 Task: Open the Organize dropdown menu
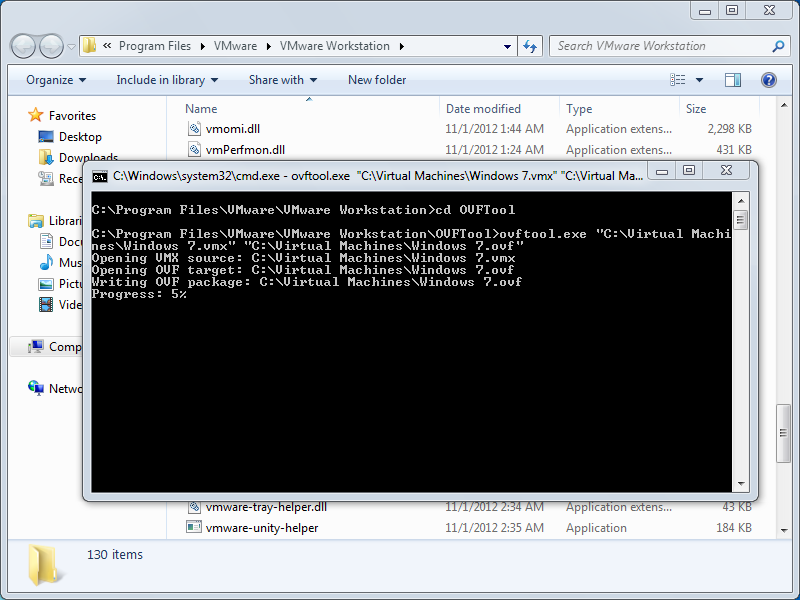coord(56,80)
